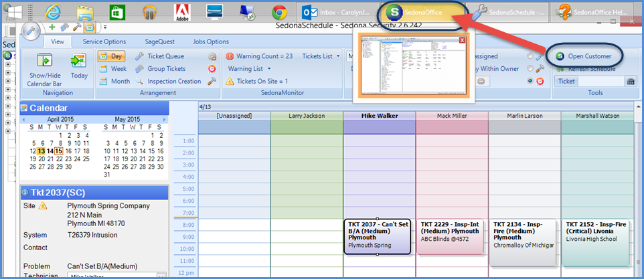Click Open Customer in Tools group

(x=584, y=56)
